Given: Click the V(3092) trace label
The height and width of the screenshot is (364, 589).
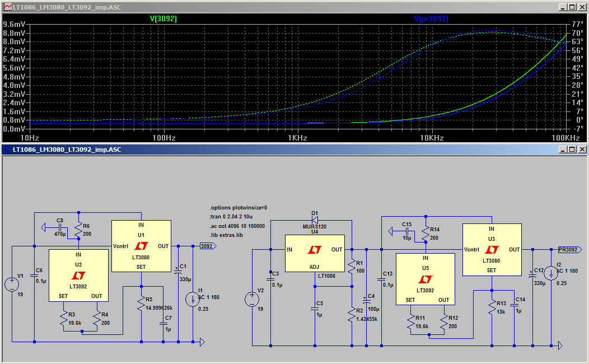Looking at the screenshot, I should pos(163,18).
